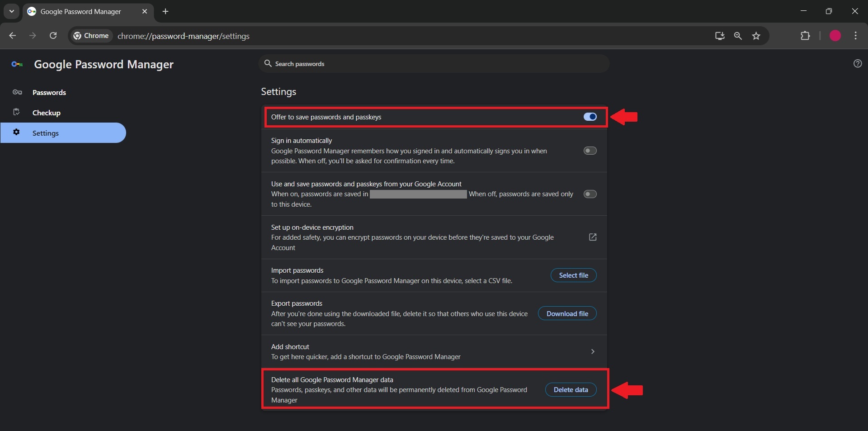This screenshot has width=868, height=431.
Task: Open the Passwords section
Action: click(63, 92)
